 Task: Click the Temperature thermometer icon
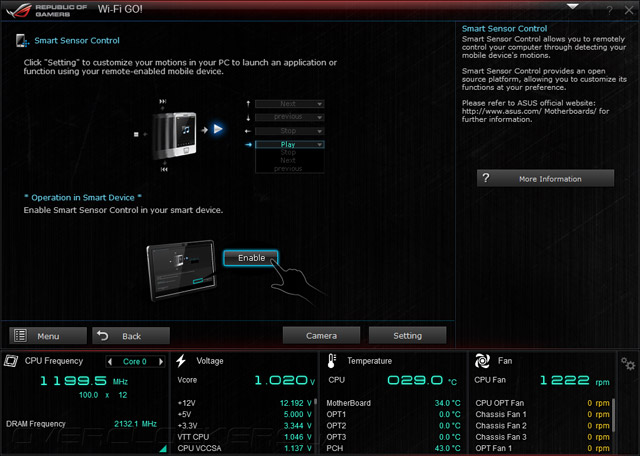pyautogui.click(x=331, y=361)
